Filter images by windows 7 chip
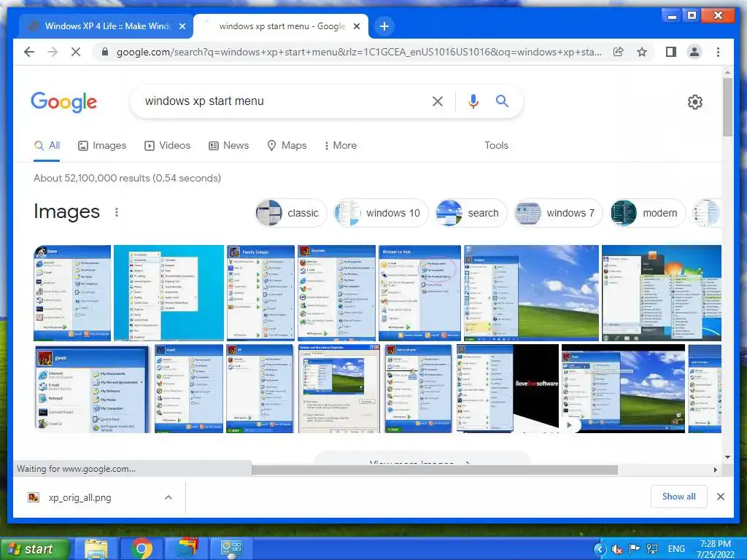Viewport: 747px width, 560px height. [x=558, y=213]
